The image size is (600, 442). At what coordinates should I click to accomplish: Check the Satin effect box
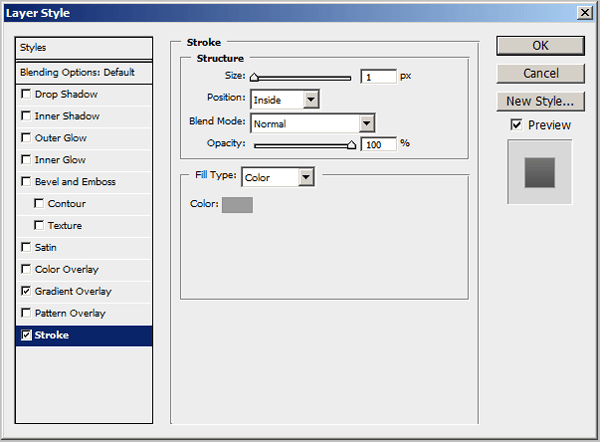click(26, 247)
